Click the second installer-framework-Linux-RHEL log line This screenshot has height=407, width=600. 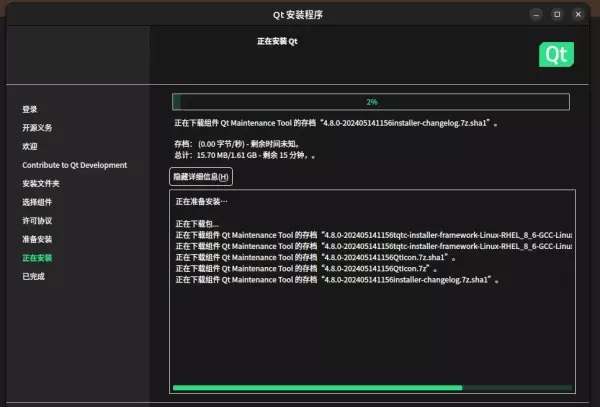pyautogui.click(x=374, y=246)
